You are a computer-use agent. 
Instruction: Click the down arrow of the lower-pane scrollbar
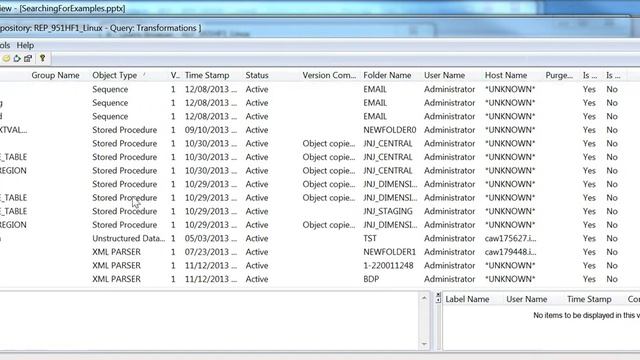(424, 344)
